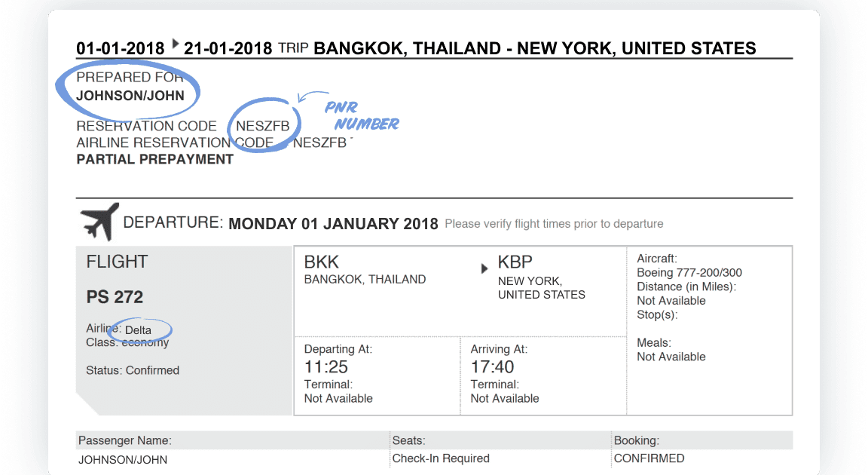Click the Status: Confirmed flight text

(x=133, y=370)
